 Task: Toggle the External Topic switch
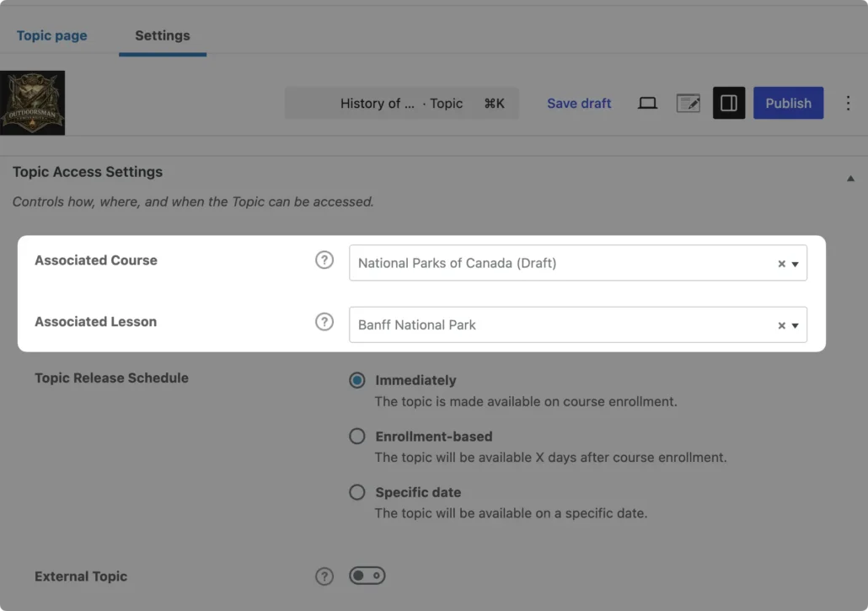367,576
